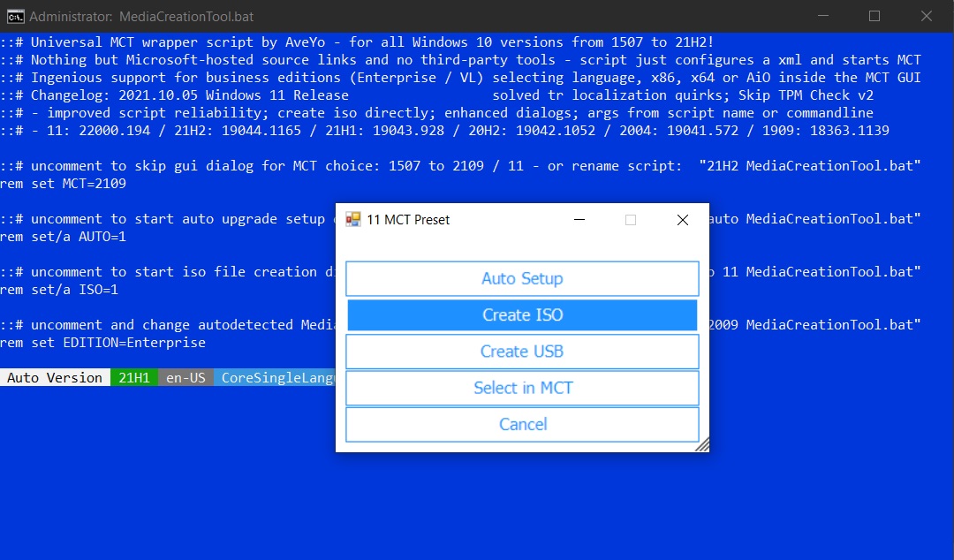Click the 'Changelog: 2021.10.05 Windows 11 Release' text
The height and width of the screenshot is (560, 954).
(190, 95)
